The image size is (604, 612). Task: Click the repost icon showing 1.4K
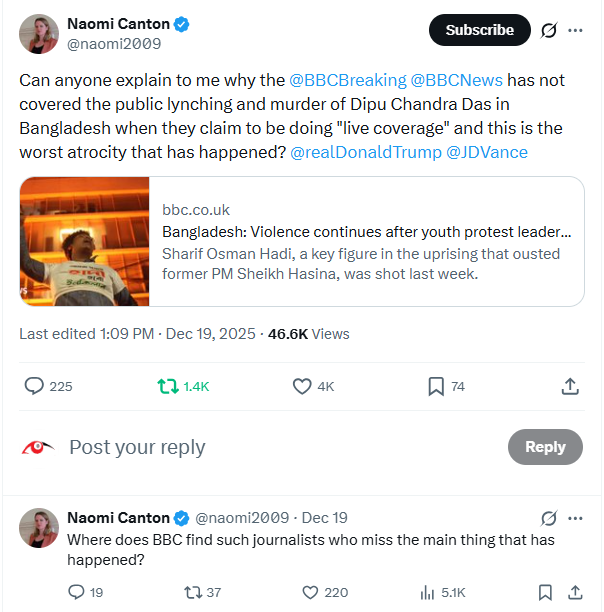coord(168,386)
